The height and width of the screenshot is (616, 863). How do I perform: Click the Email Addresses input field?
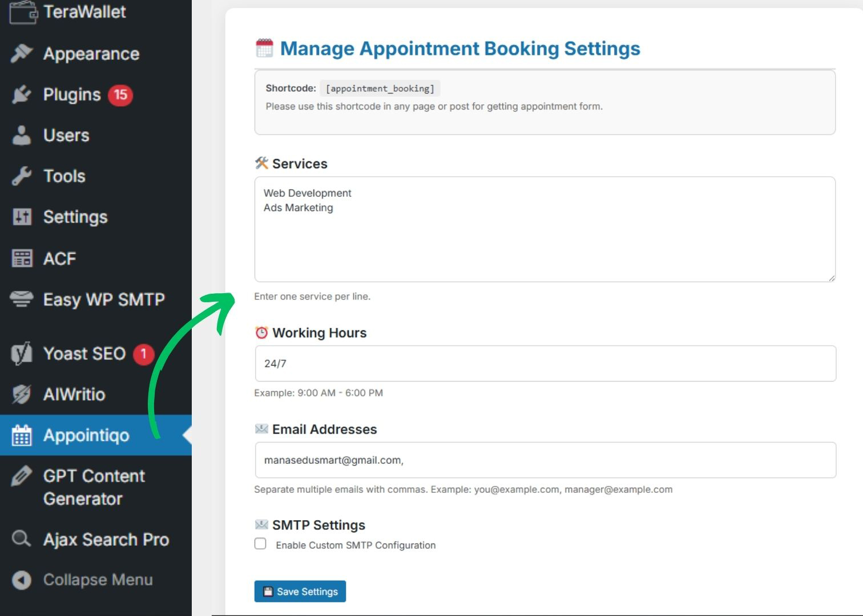[545, 460]
